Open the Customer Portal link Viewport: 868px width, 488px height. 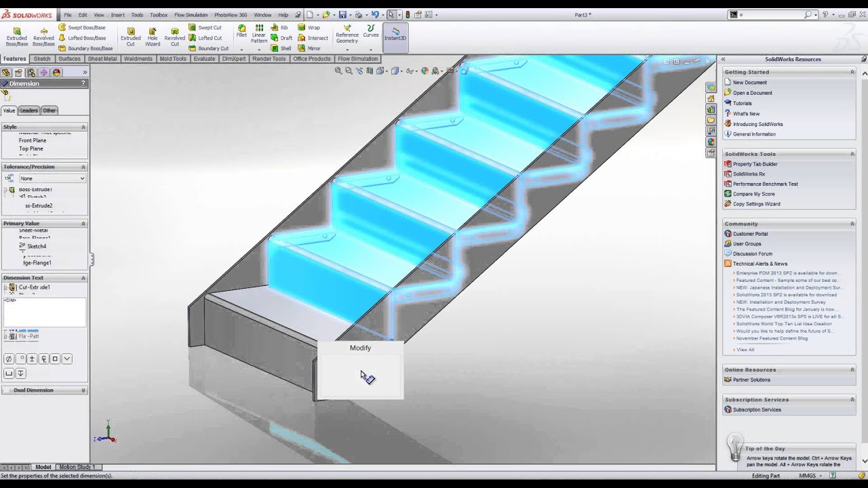click(750, 234)
